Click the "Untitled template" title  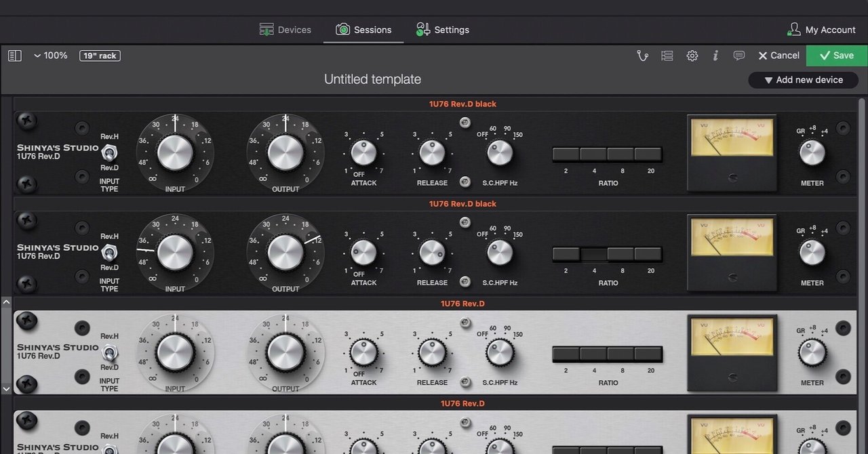click(x=372, y=79)
